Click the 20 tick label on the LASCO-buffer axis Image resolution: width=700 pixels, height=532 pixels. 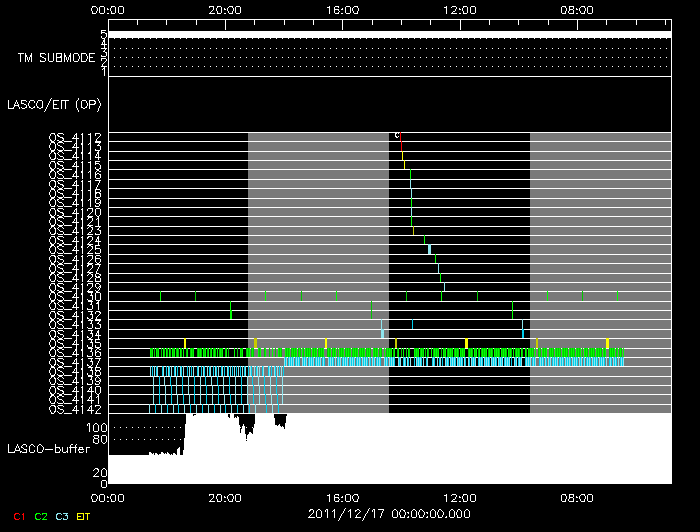coord(100,473)
